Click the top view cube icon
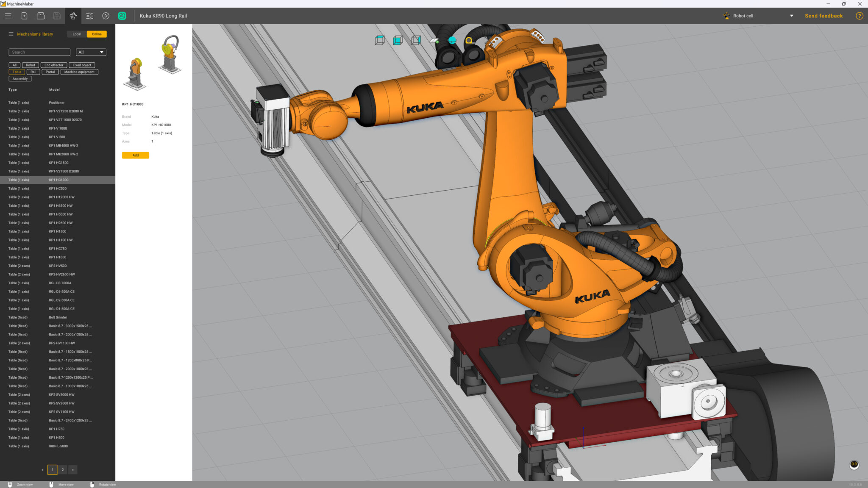868x488 pixels. point(380,40)
